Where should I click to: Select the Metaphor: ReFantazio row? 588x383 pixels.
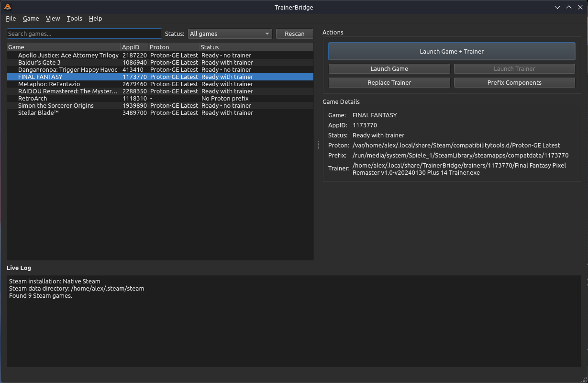click(160, 84)
